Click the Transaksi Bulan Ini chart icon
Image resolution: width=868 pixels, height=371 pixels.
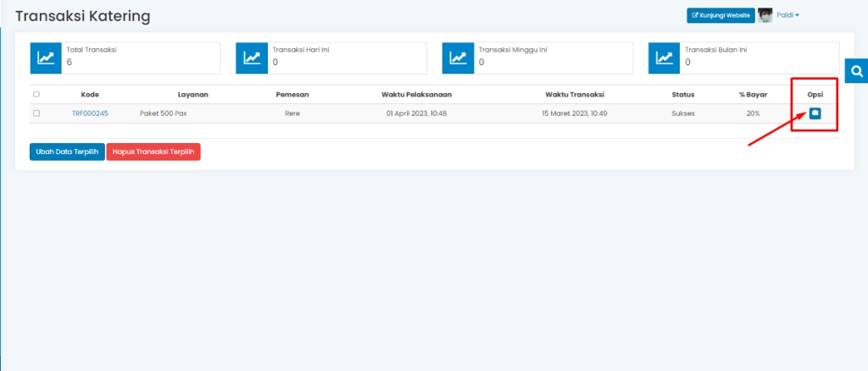pyautogui.click(x=664, y=58)
